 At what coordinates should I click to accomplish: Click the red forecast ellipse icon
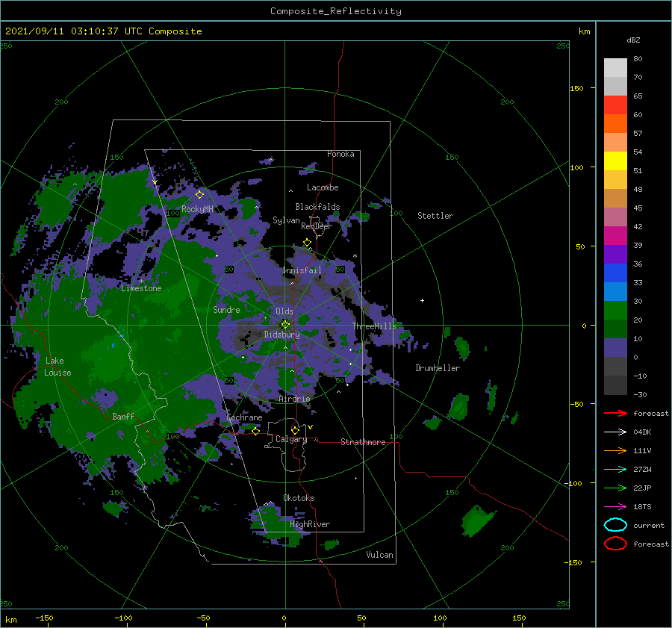click(x=615, y=544)
